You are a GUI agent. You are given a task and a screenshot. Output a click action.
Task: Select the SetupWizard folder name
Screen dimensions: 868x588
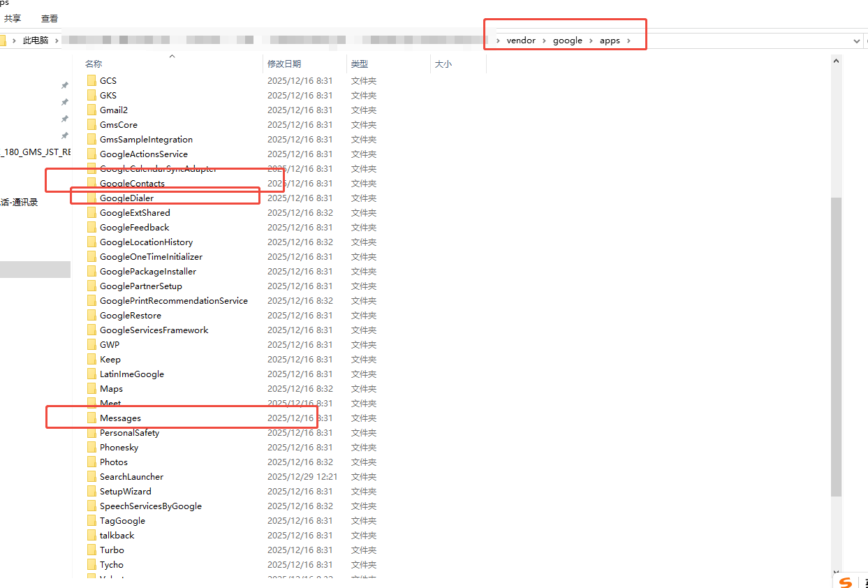pyautogui.click(x=126, y=491)
